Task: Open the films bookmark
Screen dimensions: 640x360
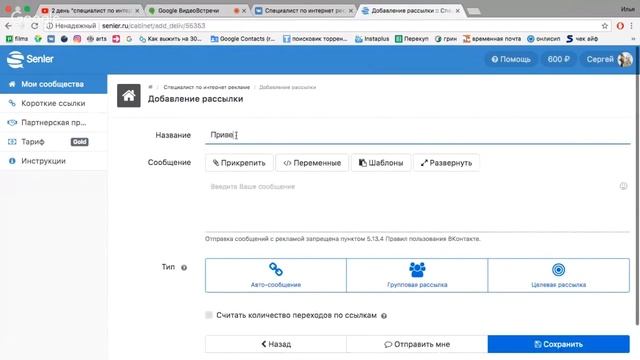Action: [x=17, y=39]
